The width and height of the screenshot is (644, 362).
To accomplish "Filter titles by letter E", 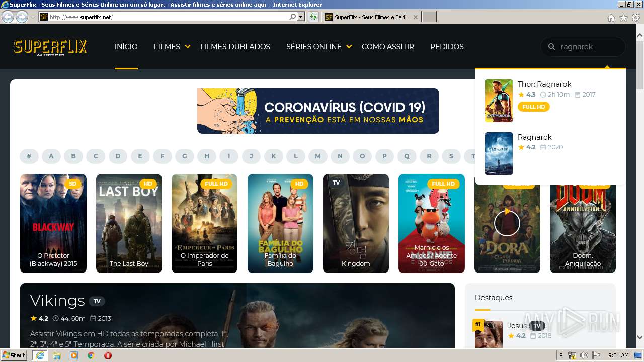I will coord(140,156).
